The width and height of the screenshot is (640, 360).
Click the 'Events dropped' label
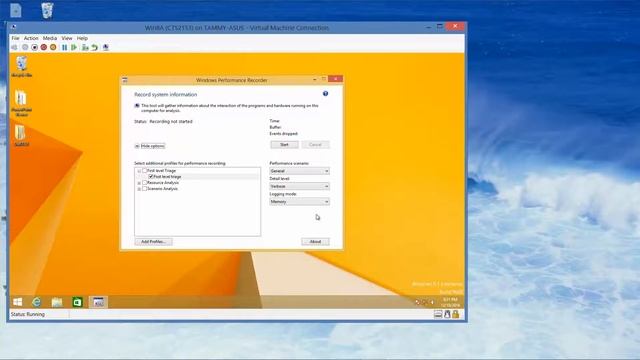284,133
